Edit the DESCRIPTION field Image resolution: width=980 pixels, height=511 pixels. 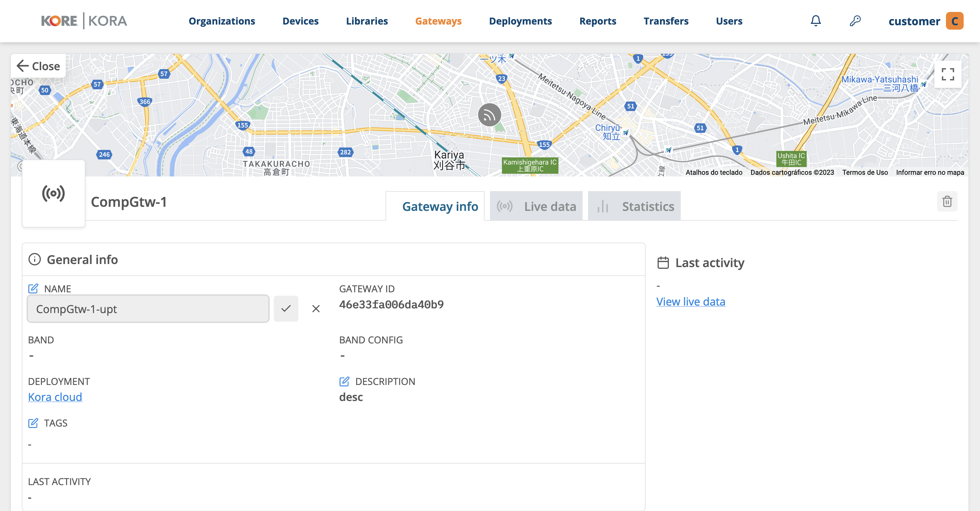[344, 381]
